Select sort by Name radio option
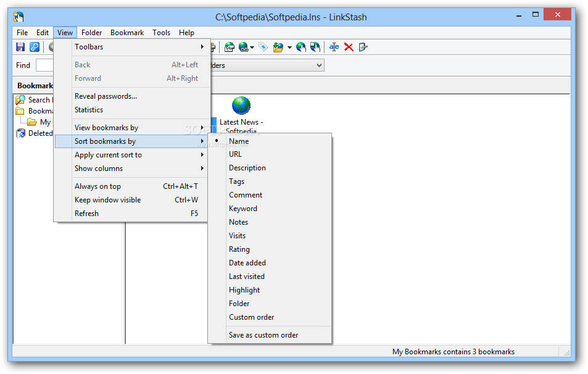Image resolution: width=588 pixels, height=374 pixels. tap(270, 141)
